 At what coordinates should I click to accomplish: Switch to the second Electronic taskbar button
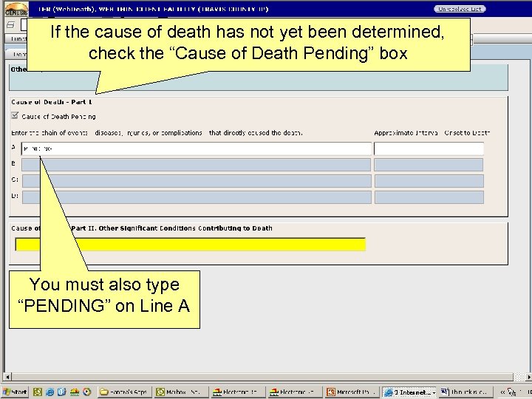[x=294, y=392]
